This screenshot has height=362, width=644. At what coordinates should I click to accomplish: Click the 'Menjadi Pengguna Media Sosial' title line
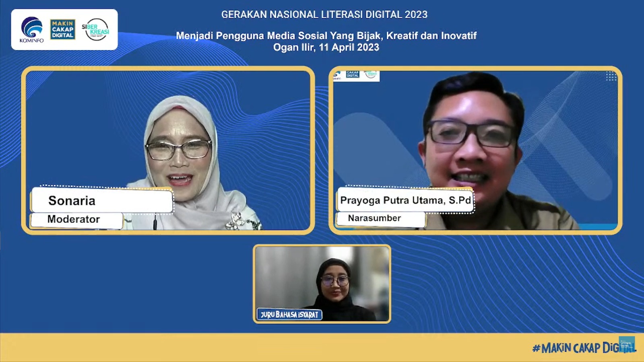[326, 35]
